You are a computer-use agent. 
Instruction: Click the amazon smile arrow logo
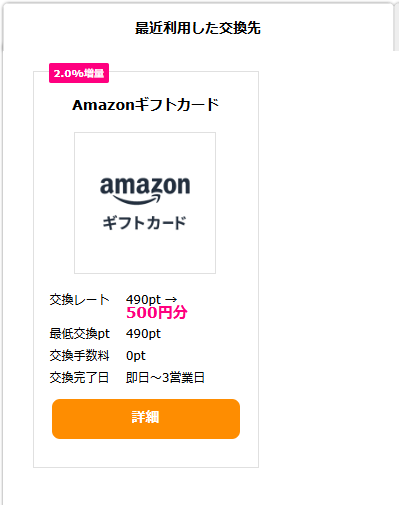(137, 199)
